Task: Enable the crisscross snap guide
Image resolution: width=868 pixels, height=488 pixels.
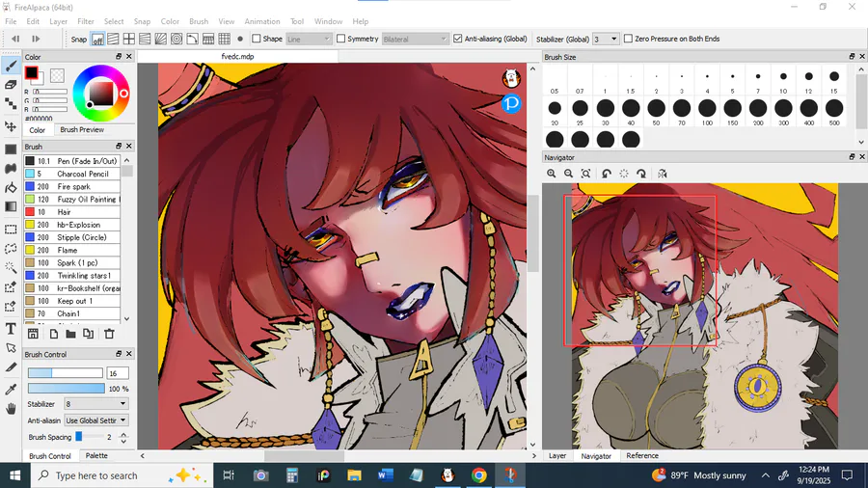Action: coord(129,39)
